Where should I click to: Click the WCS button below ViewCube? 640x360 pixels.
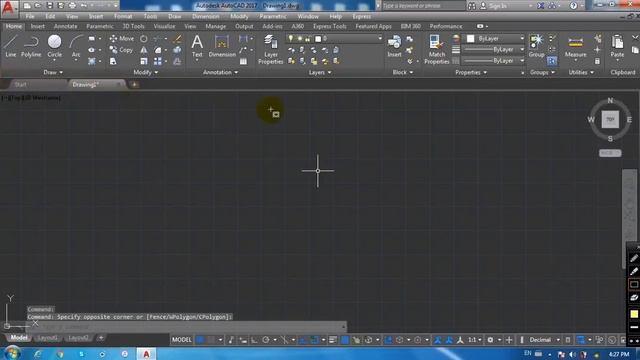[x=610, y=153]
